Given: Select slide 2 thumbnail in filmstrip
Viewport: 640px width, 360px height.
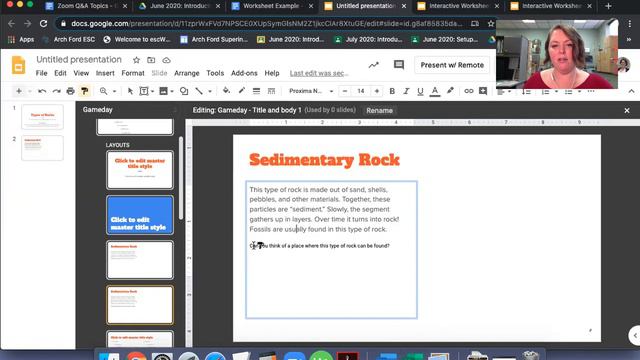Looking at the screenshot, I should coord(42,148).
